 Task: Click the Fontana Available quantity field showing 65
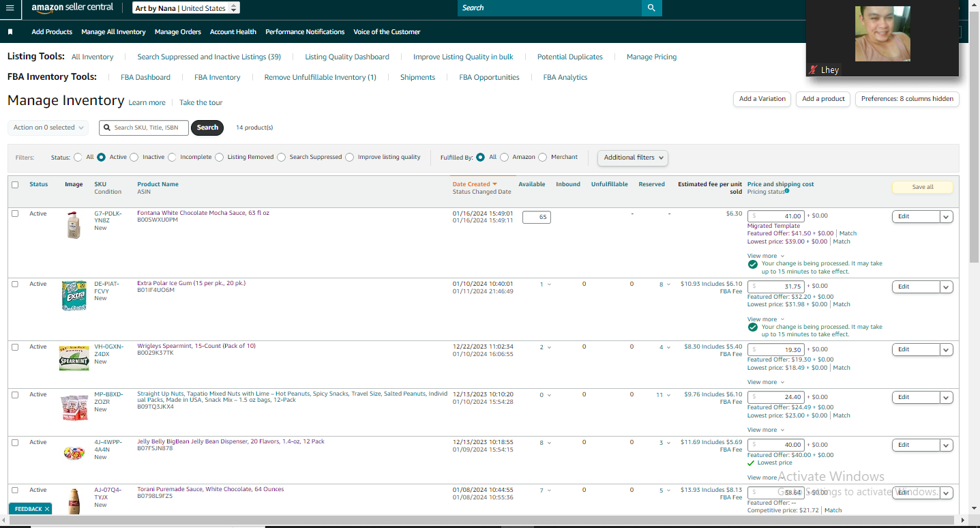pos(536,217)
